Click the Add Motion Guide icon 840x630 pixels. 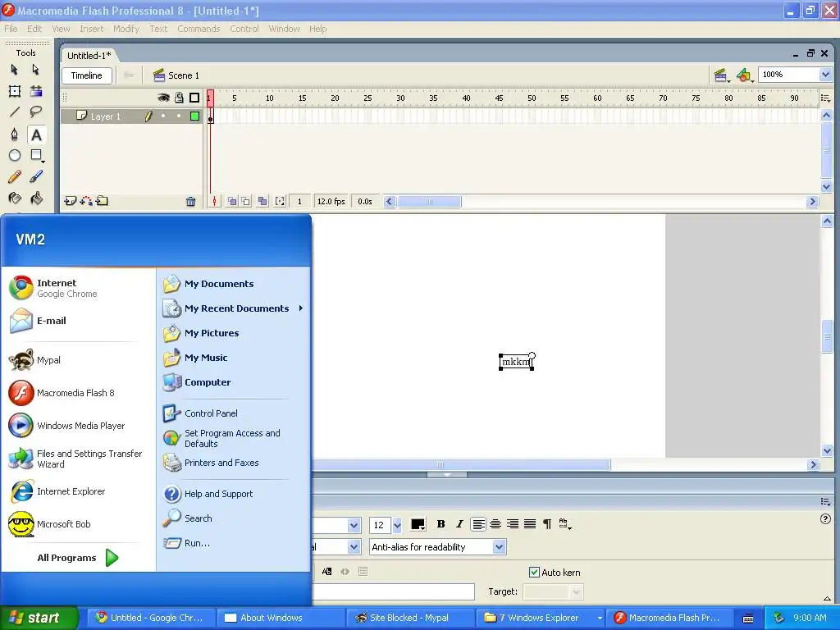85,202
